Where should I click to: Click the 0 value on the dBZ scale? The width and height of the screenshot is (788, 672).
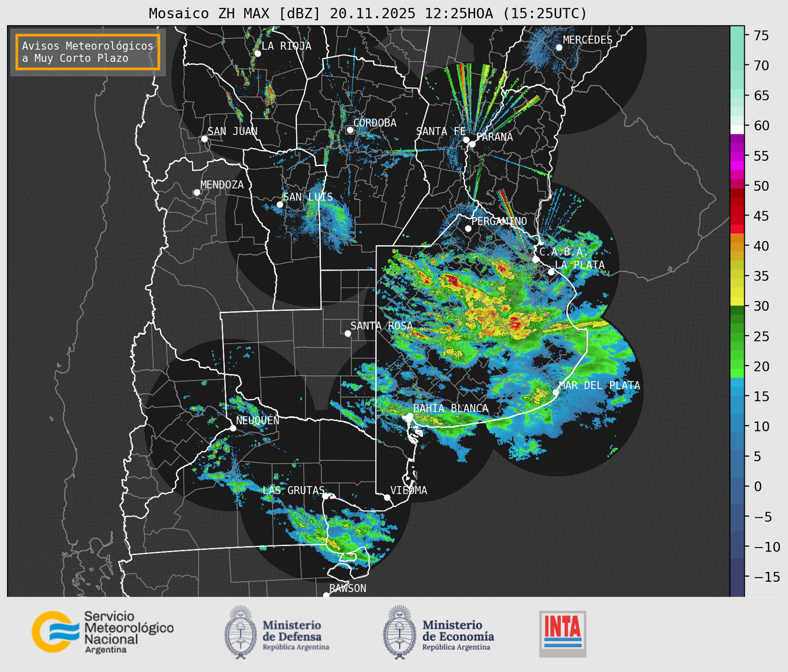(758, 486)
